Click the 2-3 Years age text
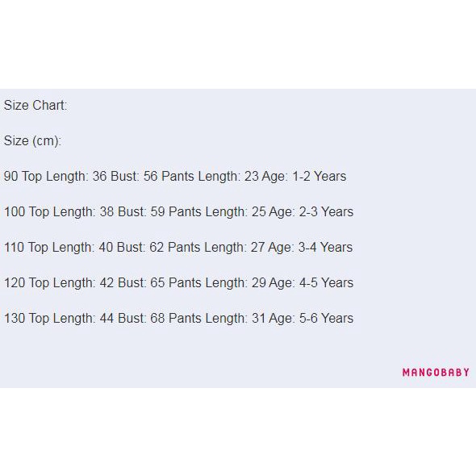The height and width of the screenshot is (476, 476). 326,212
